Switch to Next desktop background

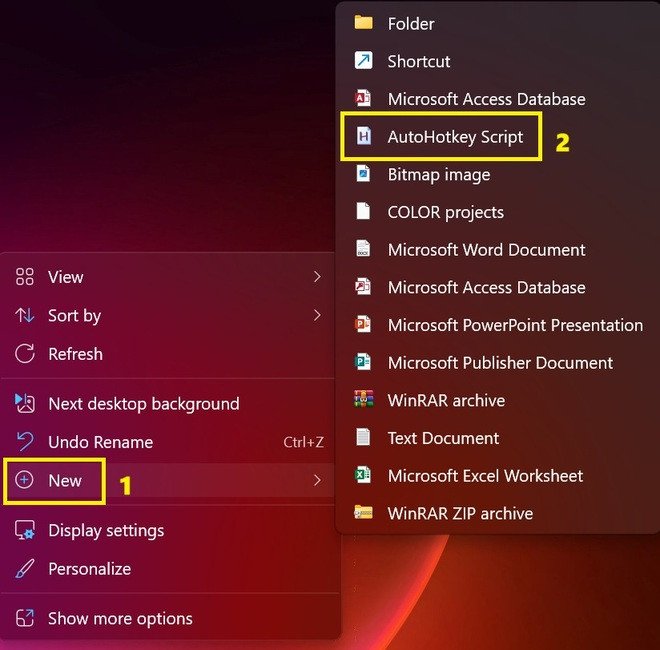coord(168,404)
